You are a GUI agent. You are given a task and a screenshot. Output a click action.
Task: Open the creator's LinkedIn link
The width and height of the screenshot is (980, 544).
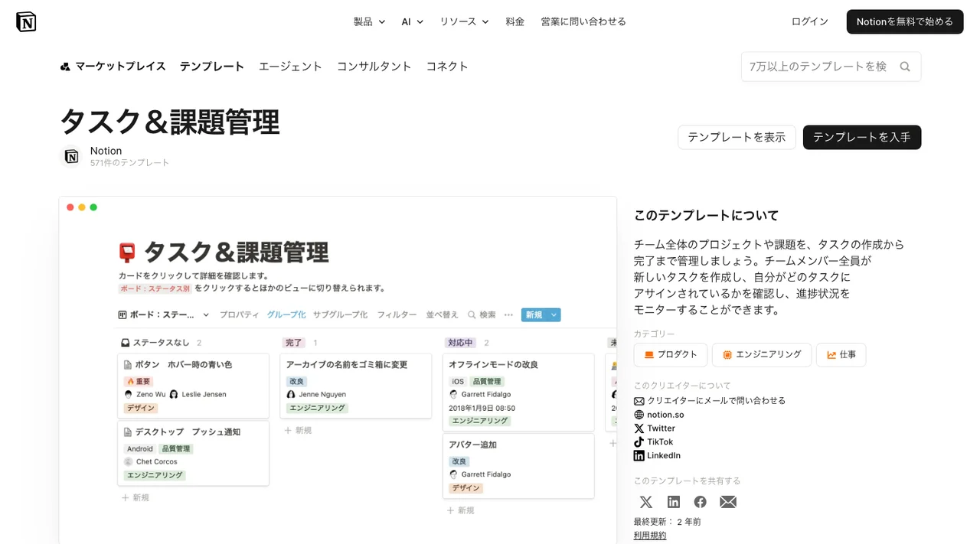click(657, 456)
